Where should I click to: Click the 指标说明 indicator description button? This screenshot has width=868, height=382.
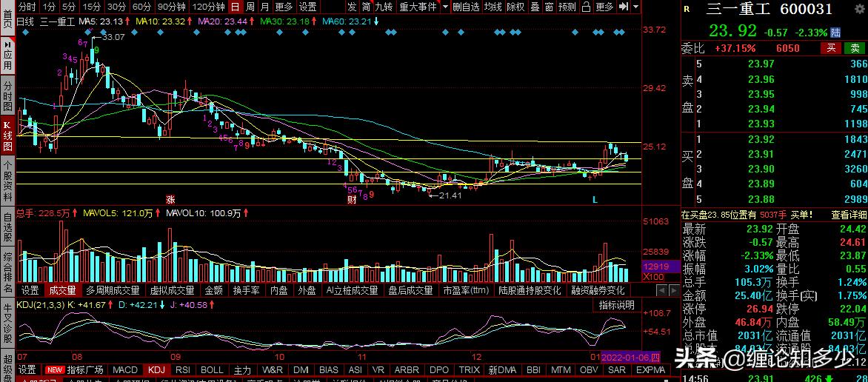pos(617,305)
